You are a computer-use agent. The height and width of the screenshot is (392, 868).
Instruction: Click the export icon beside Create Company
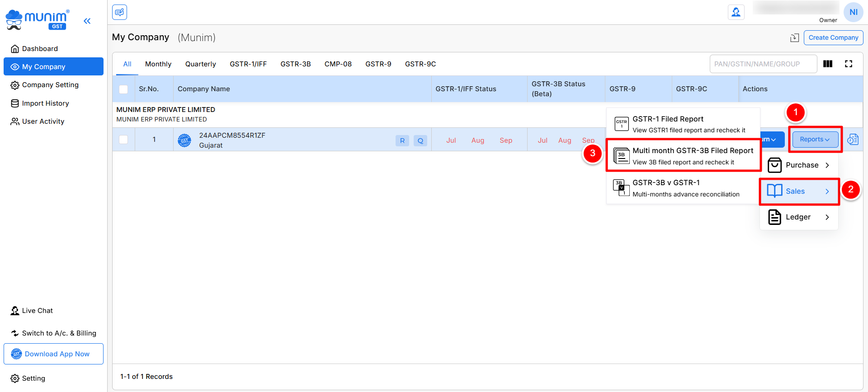(x=794, y=38)
